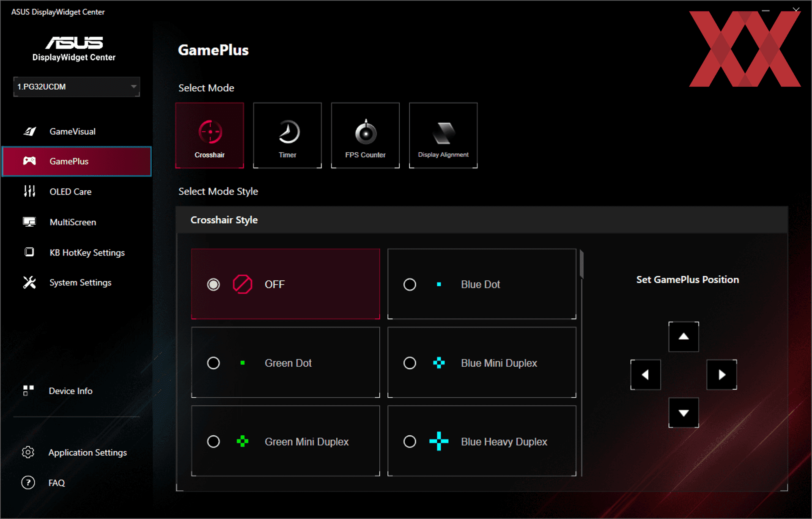Click the KB HotKey Settings icon
812x519 pixels.
tap(29, 252)
